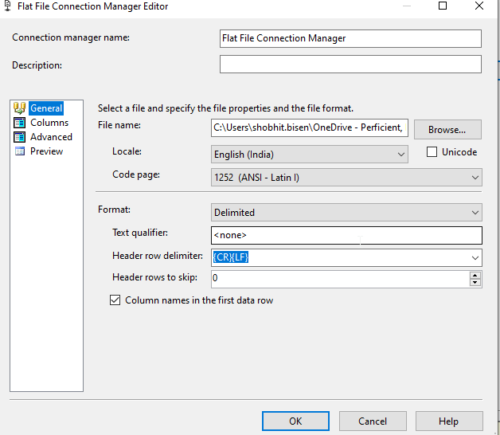Click the Preview page icon
Image resolution: width=500 pixels, height=435 pixels.
[x=20, y=151]
